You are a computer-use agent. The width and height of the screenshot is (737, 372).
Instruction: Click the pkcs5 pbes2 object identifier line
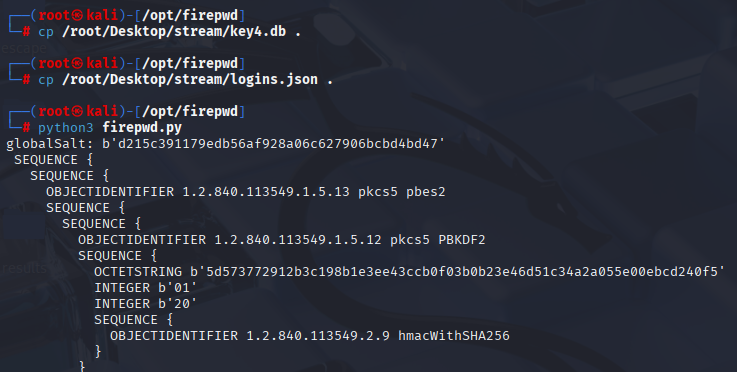pyautogui.click(x=245, y=192)
